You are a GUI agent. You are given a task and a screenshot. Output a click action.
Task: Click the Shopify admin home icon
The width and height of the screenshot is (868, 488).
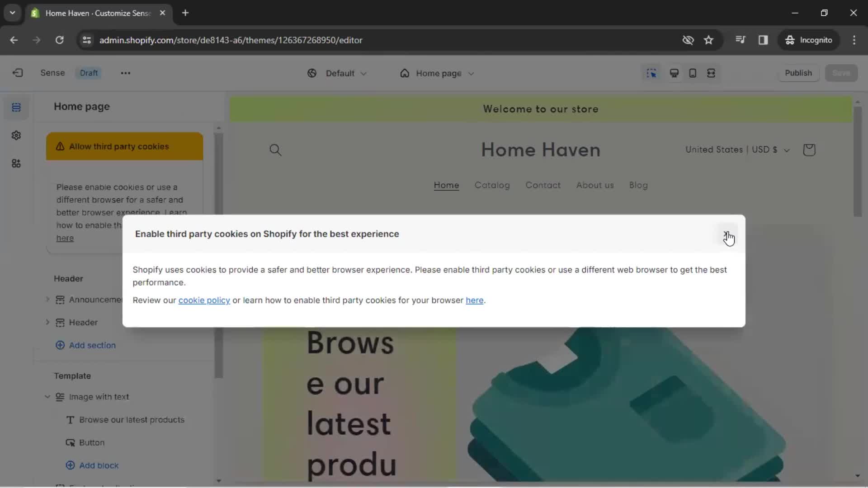click(17, 73)
